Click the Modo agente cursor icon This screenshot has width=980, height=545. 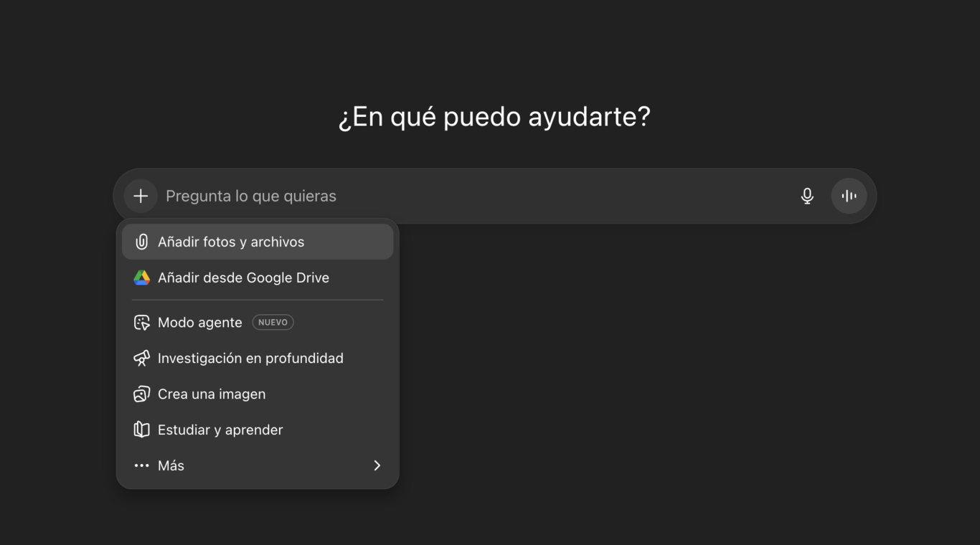pyautogui.click(x=142, y=323)
